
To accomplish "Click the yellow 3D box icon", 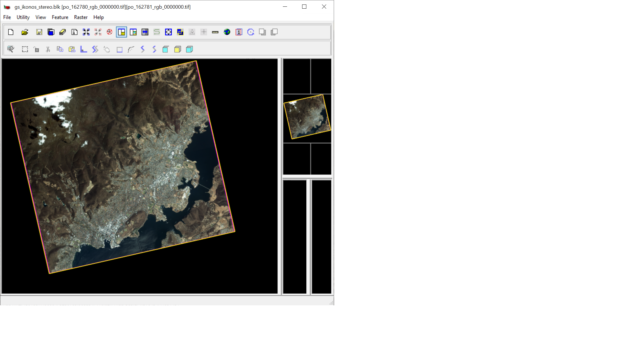I will (x=177, y=49).
